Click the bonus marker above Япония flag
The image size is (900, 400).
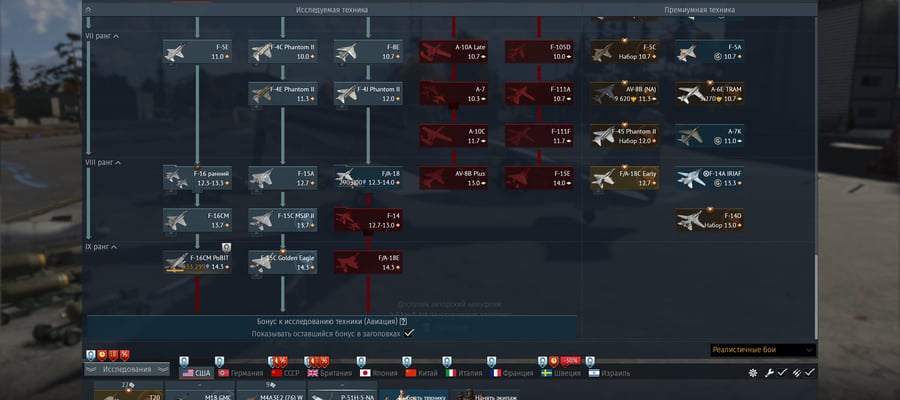point(360,361)
